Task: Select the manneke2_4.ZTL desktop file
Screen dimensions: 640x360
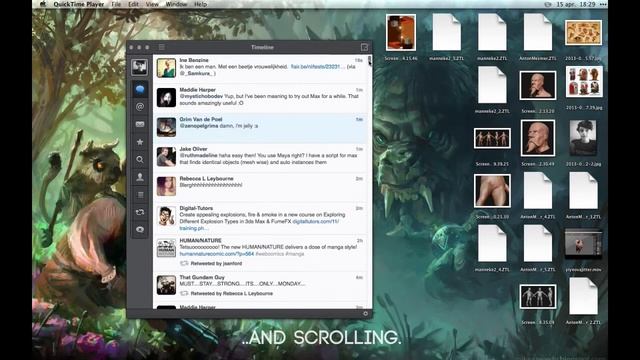Action: coord(492,243)
